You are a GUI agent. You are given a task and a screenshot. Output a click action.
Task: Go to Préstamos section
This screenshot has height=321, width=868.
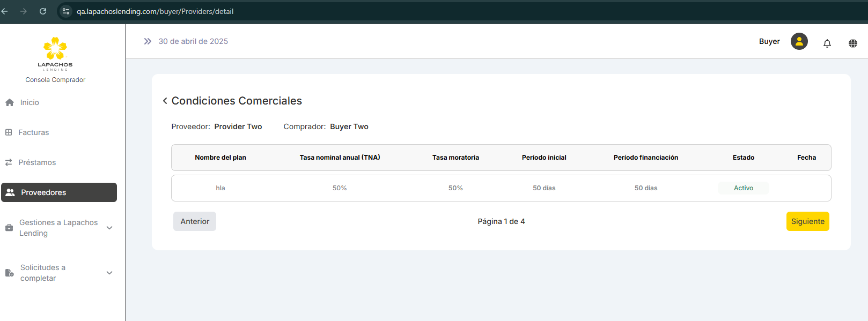37,162
